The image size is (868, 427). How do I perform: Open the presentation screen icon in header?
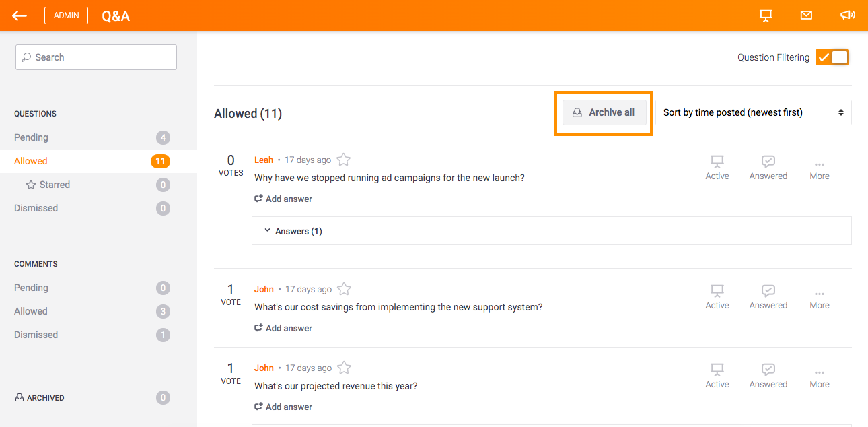766,15
